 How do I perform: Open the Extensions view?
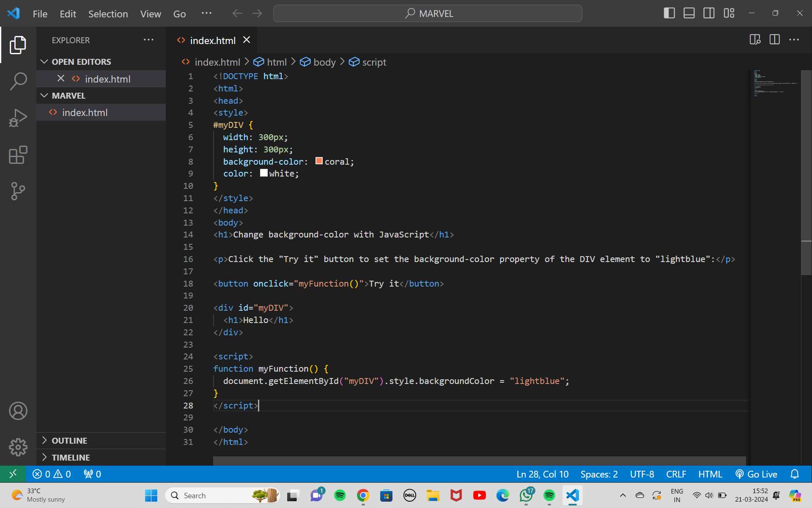[18, 155]
